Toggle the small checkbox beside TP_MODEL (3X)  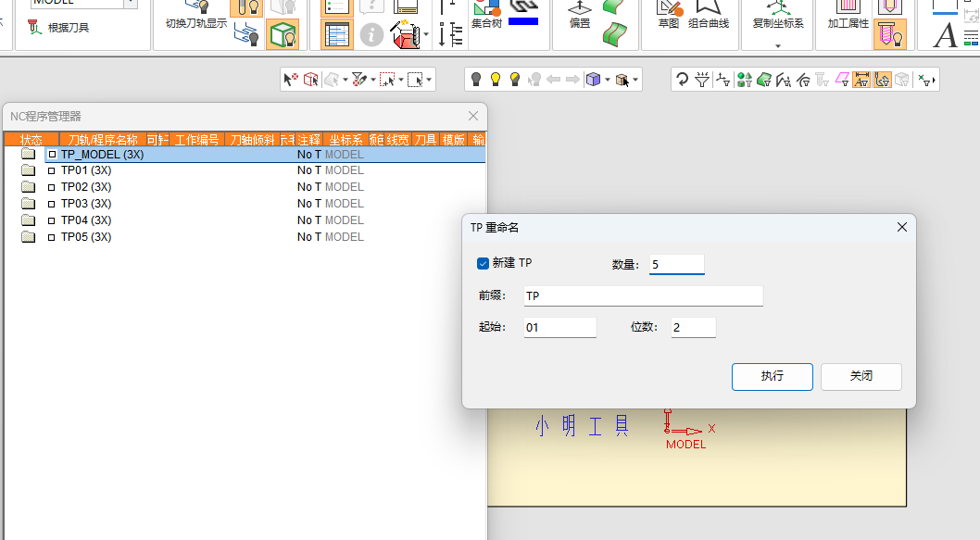[53, 155]
